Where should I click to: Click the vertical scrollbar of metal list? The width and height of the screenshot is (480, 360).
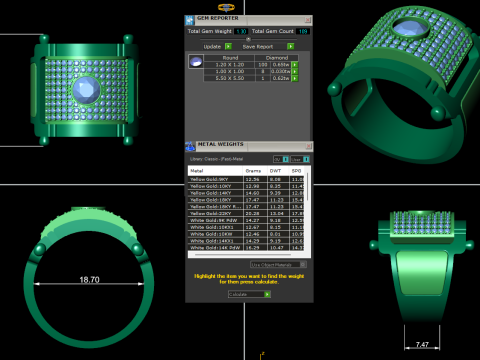pos(308,187)
